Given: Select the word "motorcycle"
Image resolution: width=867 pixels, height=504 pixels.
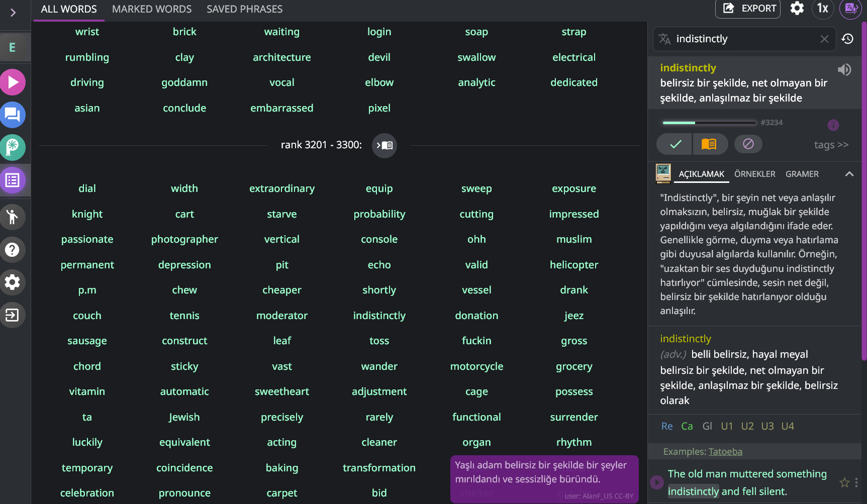Looking at the screenshot, I should click(476, 366).
